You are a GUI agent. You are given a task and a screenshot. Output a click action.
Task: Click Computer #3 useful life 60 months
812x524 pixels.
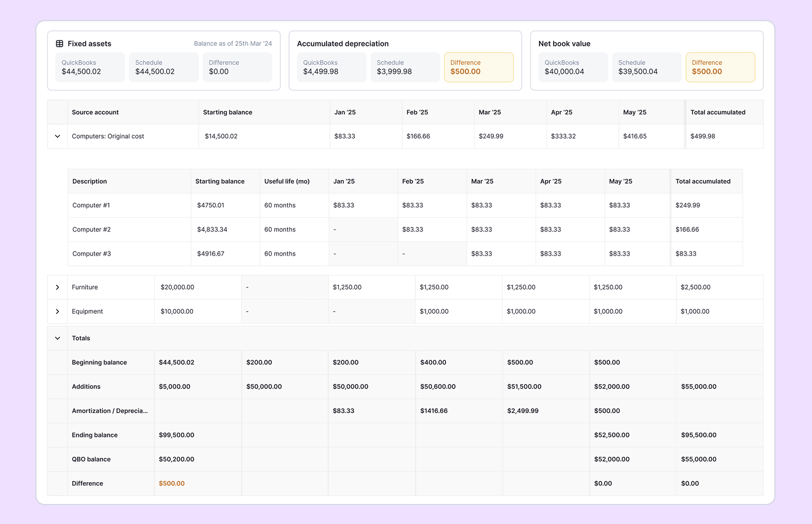tap(280, 254)
